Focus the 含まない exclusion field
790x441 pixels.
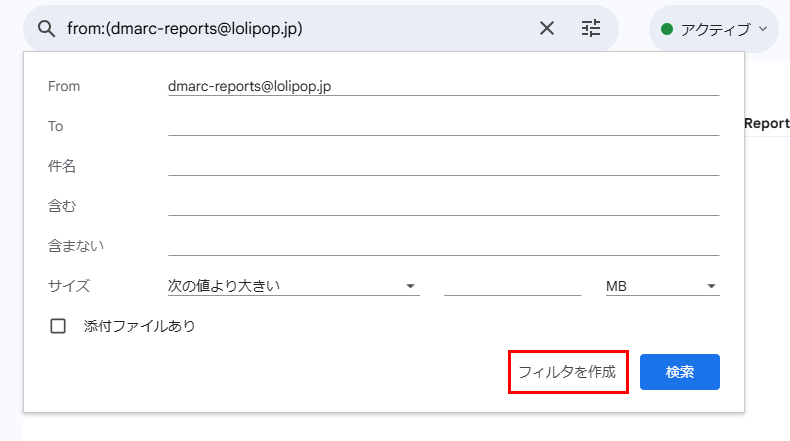click(x=443, y=246)
